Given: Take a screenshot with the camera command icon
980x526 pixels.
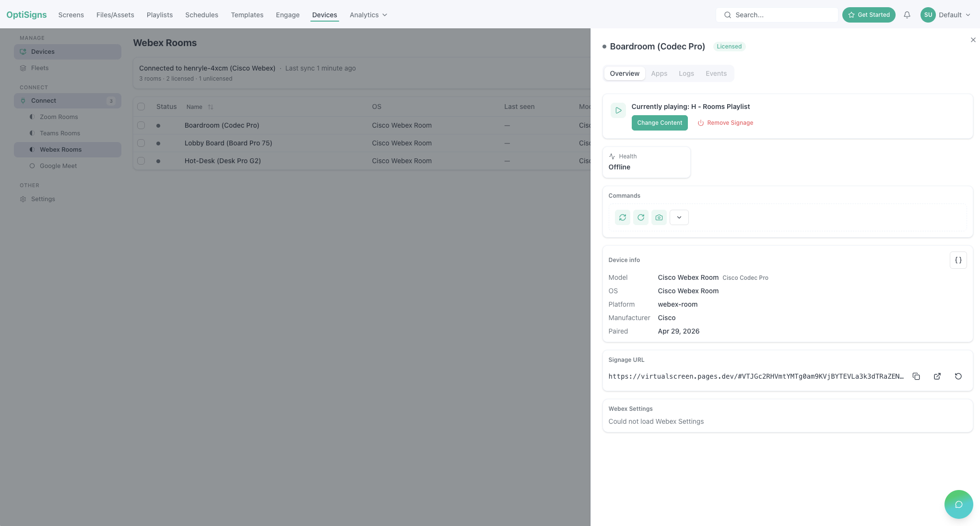Looking at the screenshot, I should point(659,217).
